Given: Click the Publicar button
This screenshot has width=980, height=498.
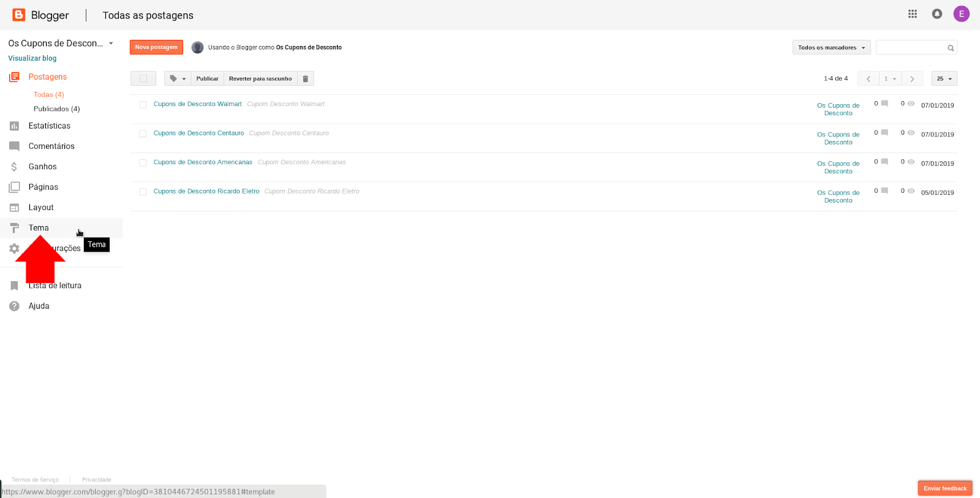Looking at the screenshot, I should [207, 78].
